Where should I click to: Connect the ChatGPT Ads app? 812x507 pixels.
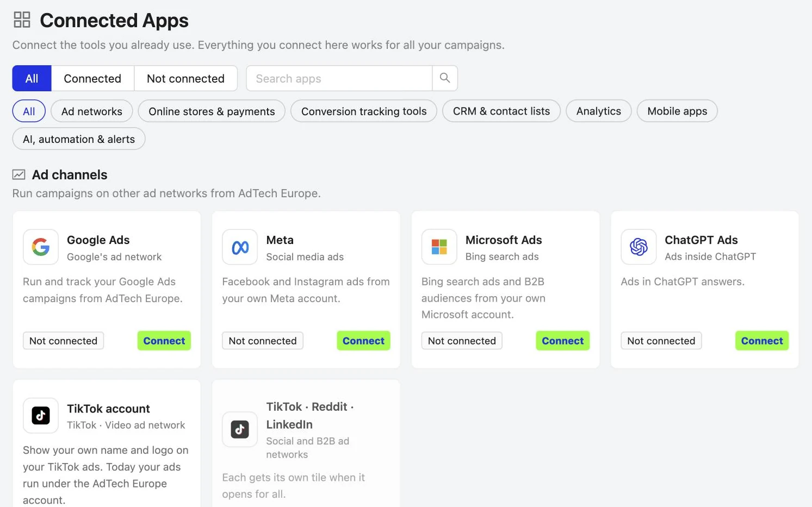coord(762,341)
